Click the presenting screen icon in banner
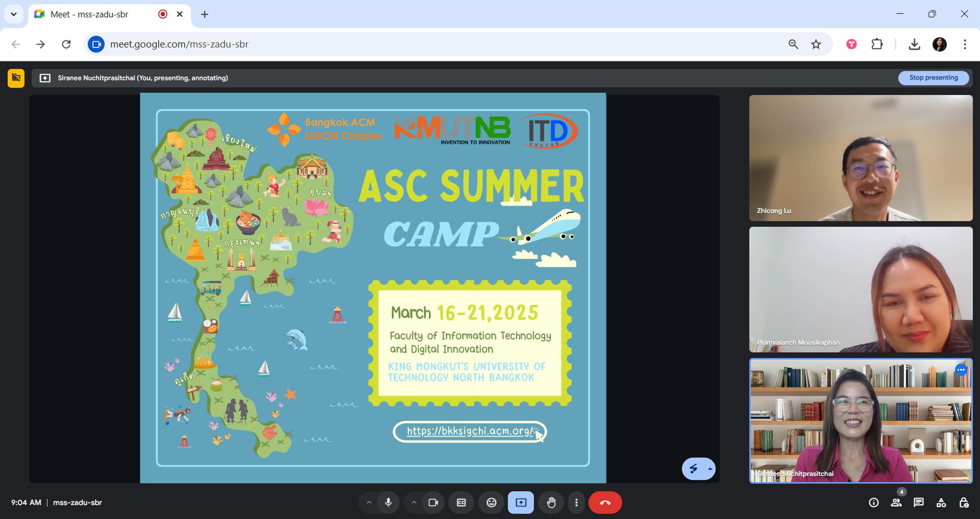This screenshot has height=519, width=980. click(x=45, y=78)
